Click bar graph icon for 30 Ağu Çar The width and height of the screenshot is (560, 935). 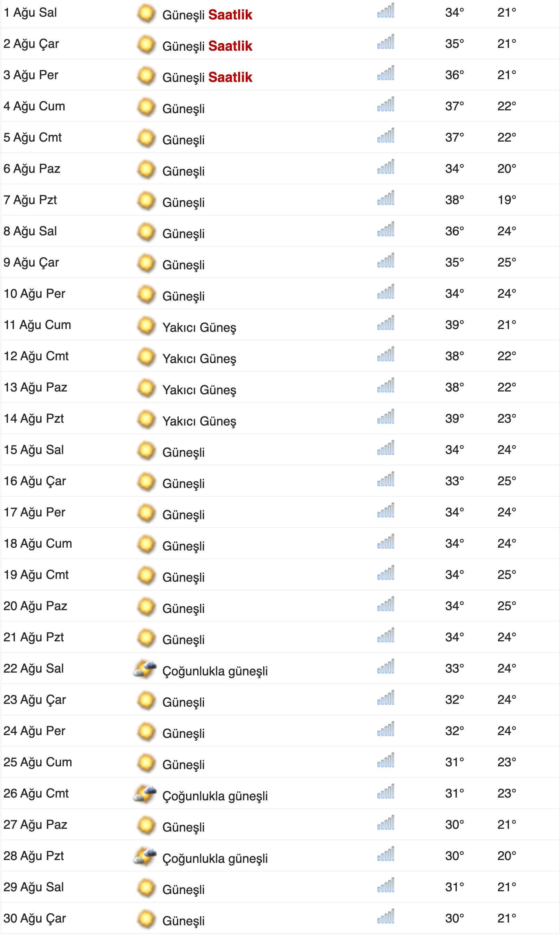(x=386, y=917)
